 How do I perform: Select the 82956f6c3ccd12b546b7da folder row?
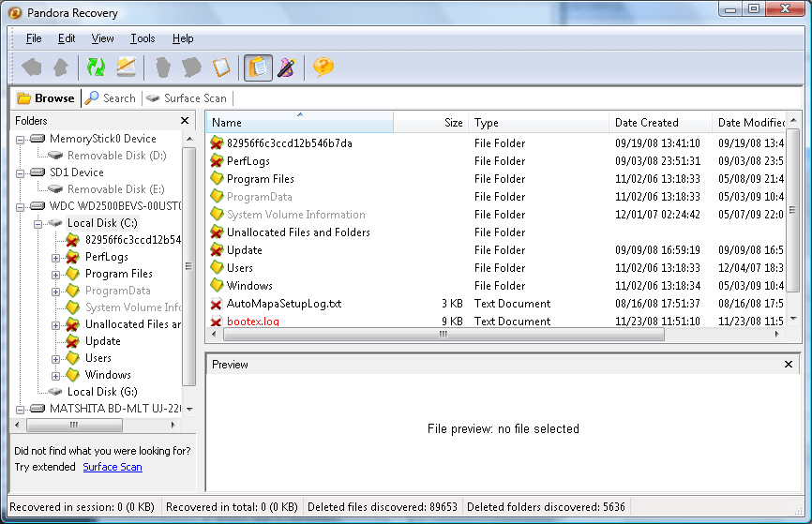click(496, 142)
